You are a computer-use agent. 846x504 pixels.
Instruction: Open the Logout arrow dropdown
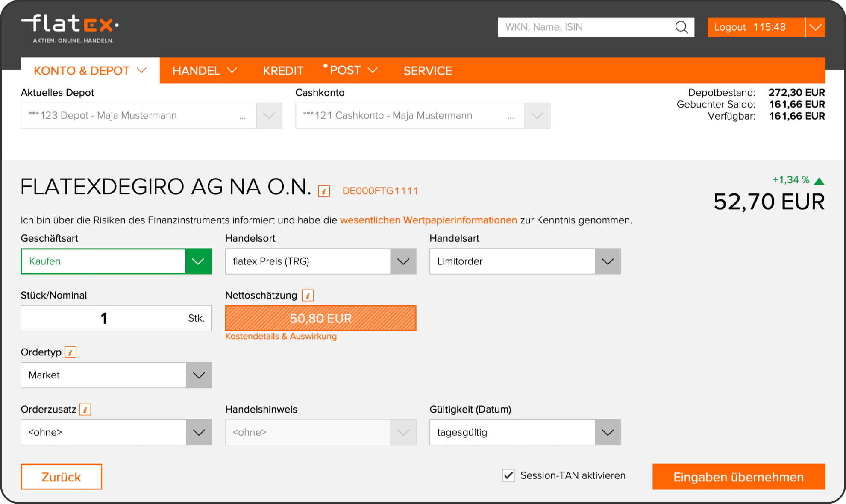pyautogui.click(x=815, y=27)
